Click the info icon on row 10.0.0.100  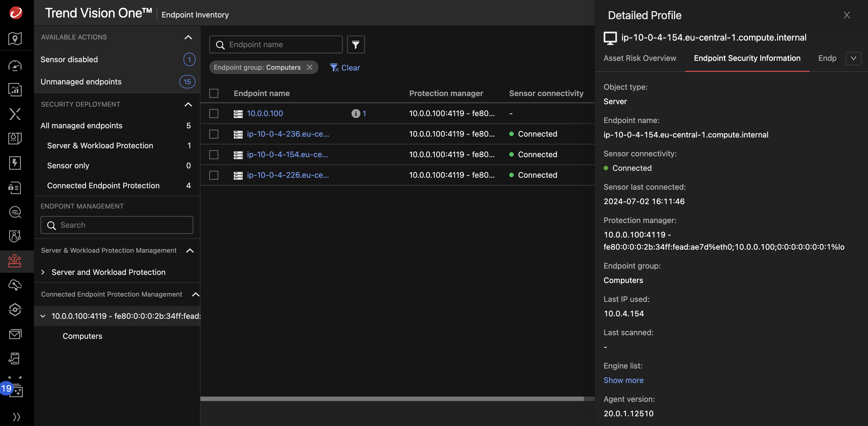(355, 114)
